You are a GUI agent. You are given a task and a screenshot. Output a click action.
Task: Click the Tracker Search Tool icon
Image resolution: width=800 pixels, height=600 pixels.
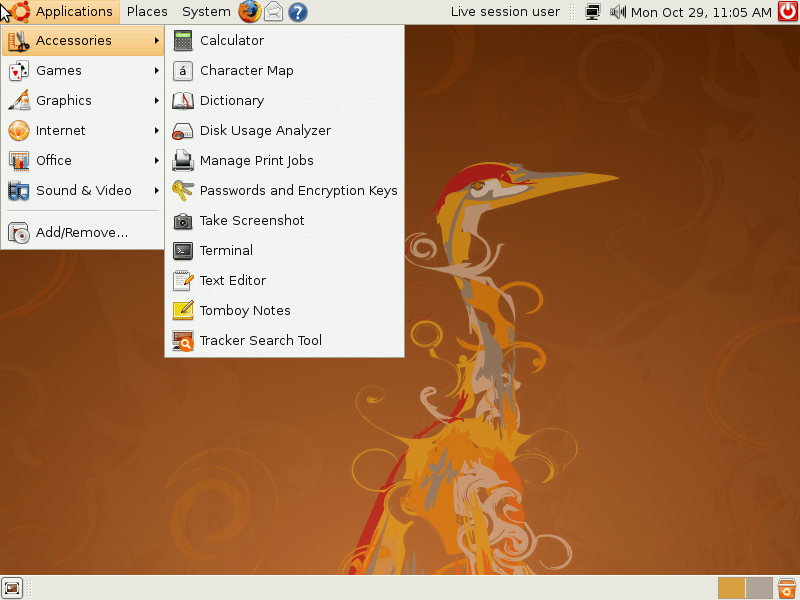click(x=183, y=340)
